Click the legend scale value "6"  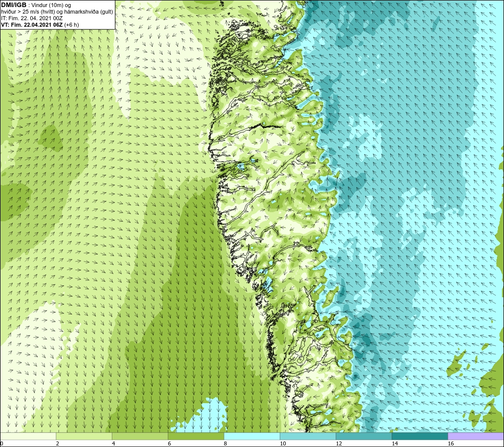point(169,444)
